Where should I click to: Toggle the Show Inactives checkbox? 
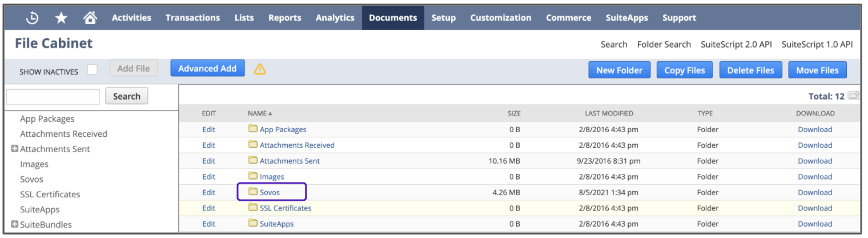click(92, 70)
